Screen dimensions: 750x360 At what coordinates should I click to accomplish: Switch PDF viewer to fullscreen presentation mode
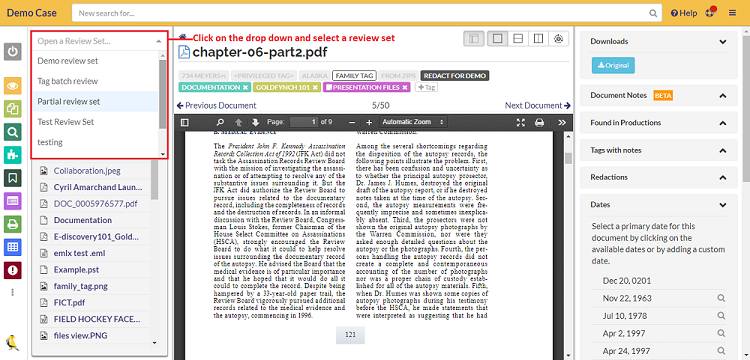point(521,122)
